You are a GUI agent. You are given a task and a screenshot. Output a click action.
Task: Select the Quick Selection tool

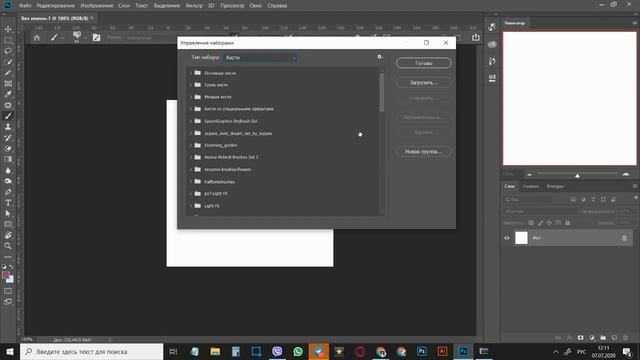click(x=8, y=62)
